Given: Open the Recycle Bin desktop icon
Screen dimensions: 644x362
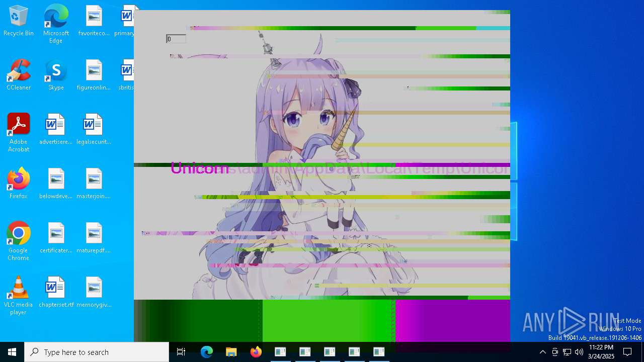Looking at the screenshot, I should click(19, 21).
